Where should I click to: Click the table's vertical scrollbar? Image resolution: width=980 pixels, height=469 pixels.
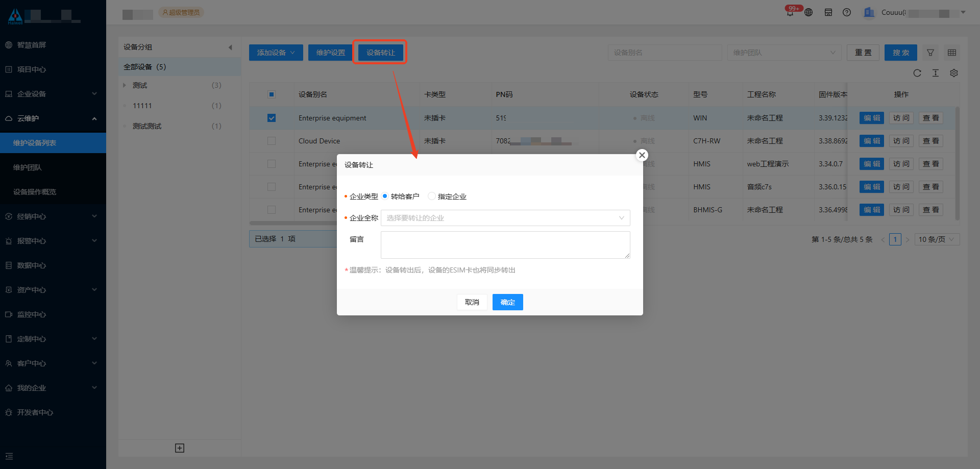958,163
